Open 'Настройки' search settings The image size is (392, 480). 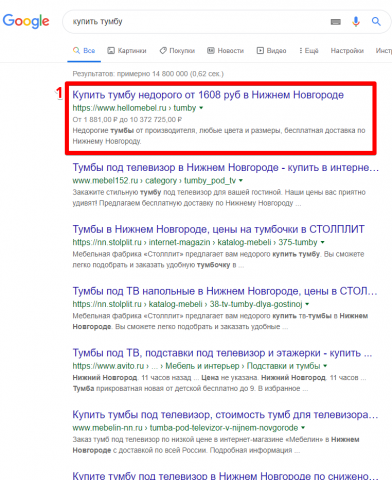[347, 51]
